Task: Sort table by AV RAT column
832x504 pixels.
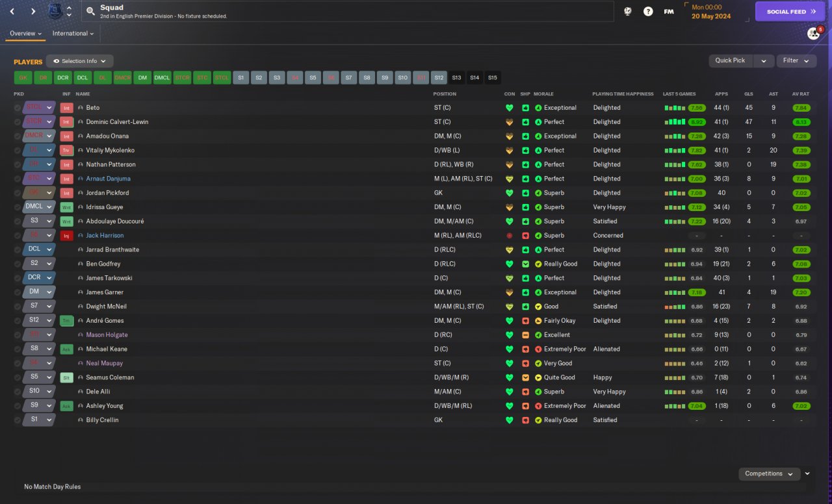Action: [x=801, y=94]
